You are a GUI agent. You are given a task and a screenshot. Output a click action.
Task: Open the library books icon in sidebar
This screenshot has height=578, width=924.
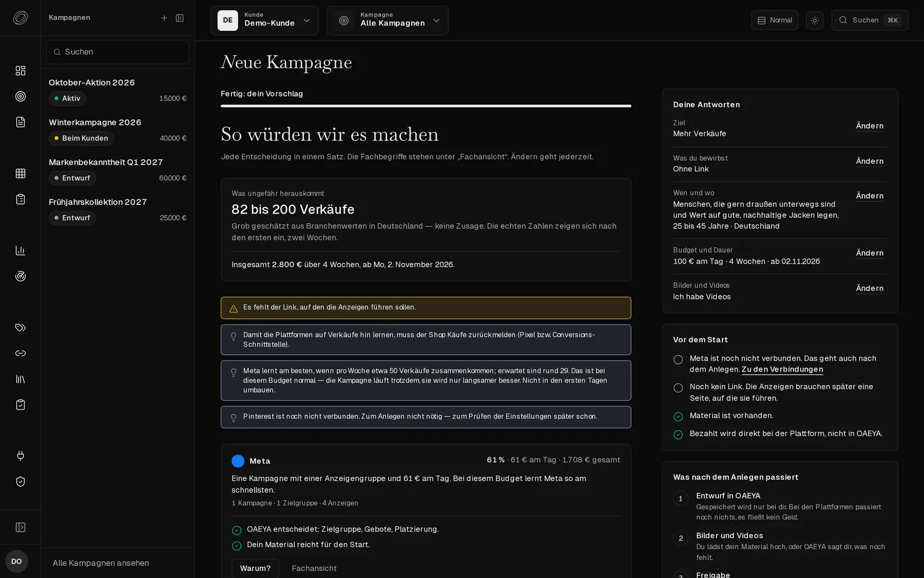pyautogui.click(x=20, y=379)
